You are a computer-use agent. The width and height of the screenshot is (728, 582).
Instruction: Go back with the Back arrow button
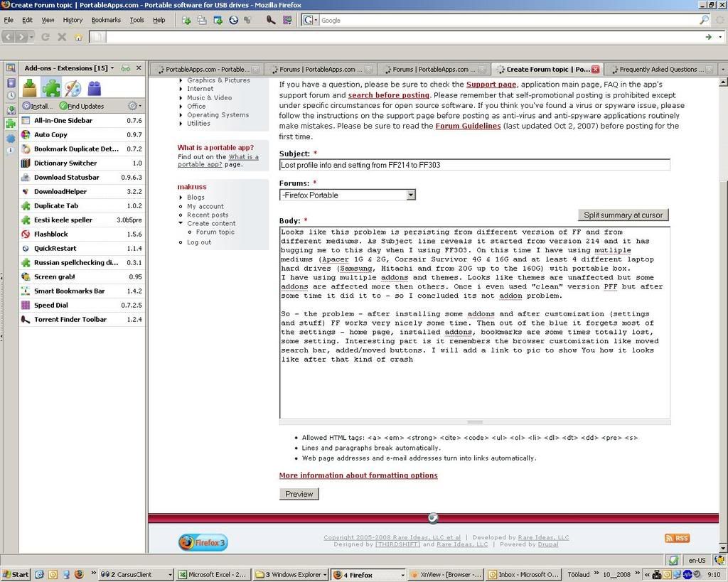(x=9, y=37)
